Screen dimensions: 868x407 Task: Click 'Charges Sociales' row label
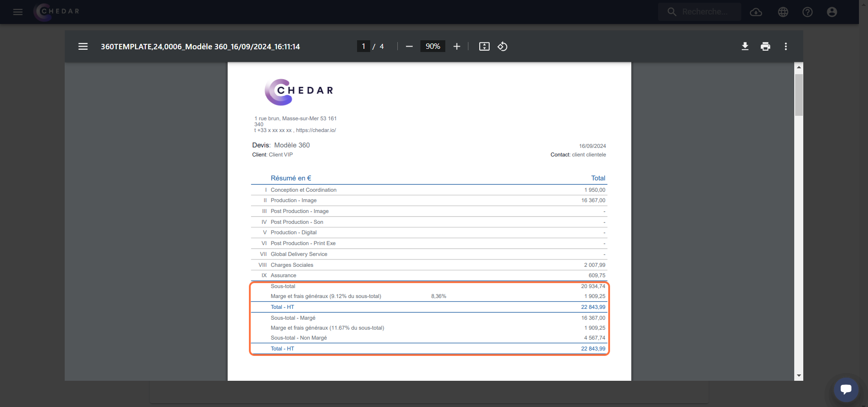tap(292, 265)
